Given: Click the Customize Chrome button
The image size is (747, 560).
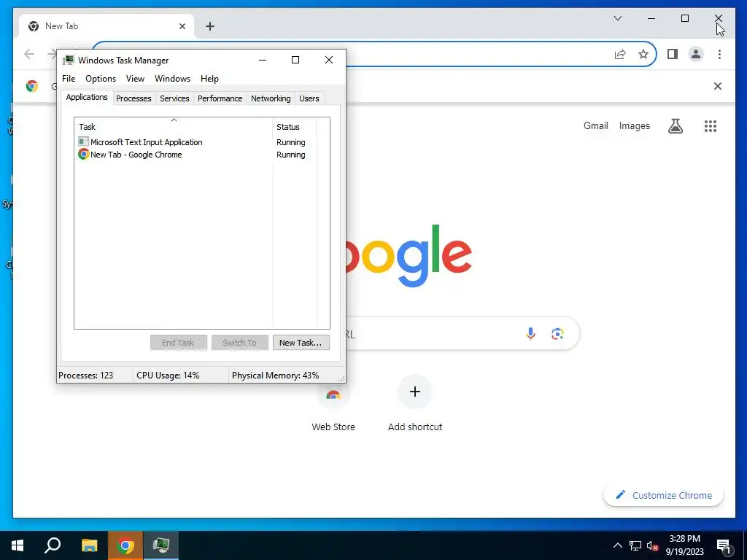Looking at the screenshot, I should point(664,495).
